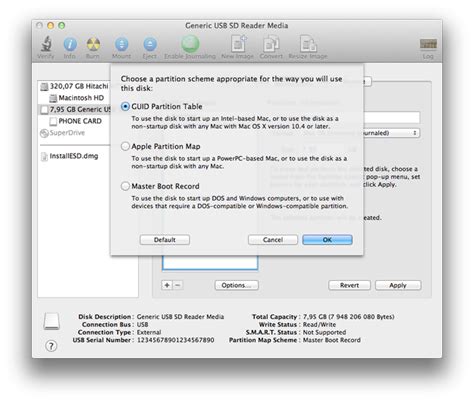Click the remove partition minus button
Image resolution: width=474 pixels, height=402 pixels.
pyautogui.click(x=178, y=285)
